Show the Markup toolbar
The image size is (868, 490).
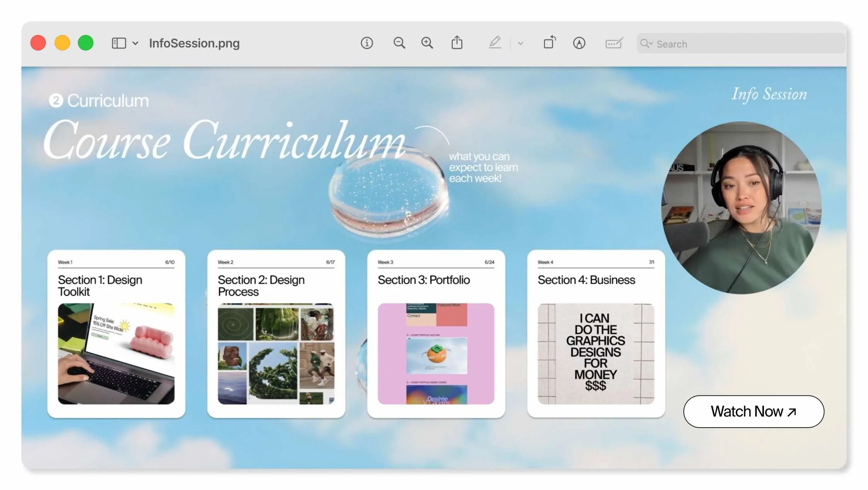579,43
